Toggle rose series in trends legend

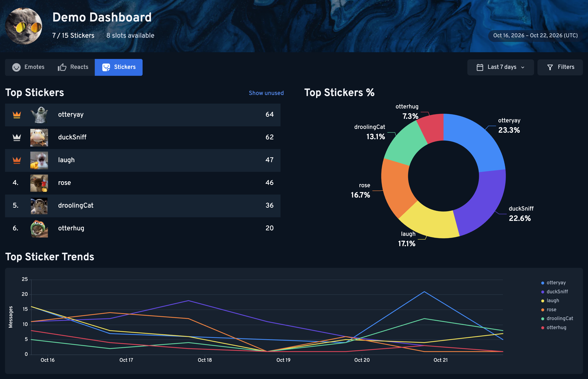(x=549, y=310)
